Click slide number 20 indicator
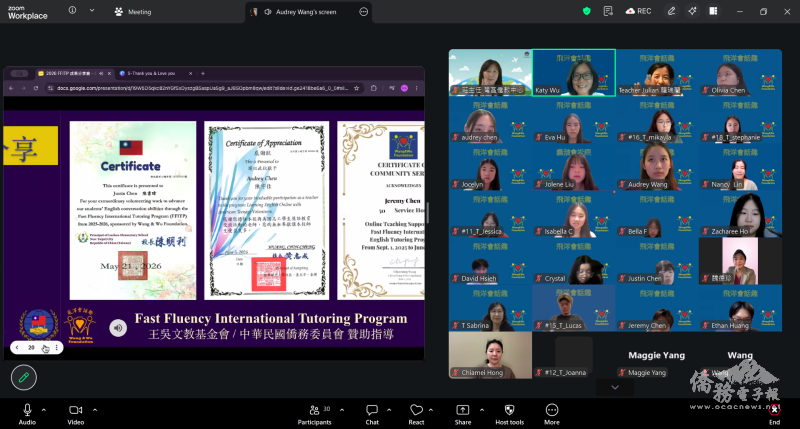Viewport: 800px width, 429px height. point(31,347)
